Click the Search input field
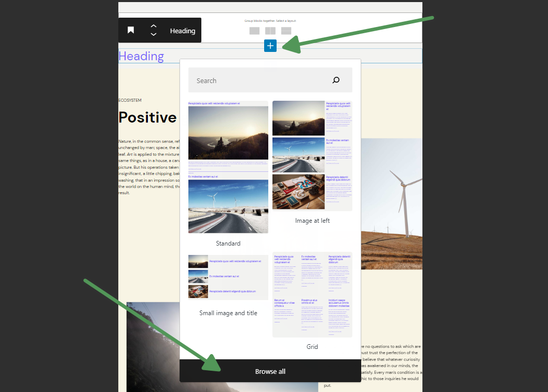The width and height of the screenshot is (548, 392). coord(270,80)
